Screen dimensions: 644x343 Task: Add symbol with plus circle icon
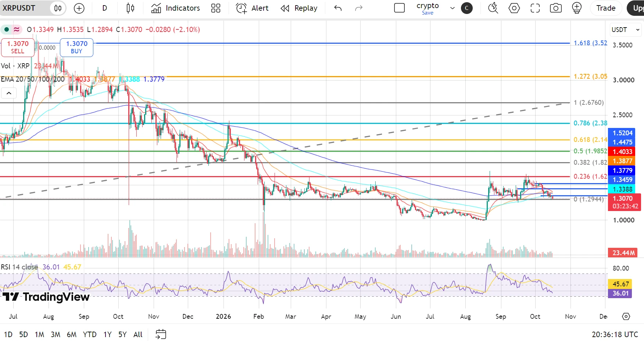tap(79, 8)
